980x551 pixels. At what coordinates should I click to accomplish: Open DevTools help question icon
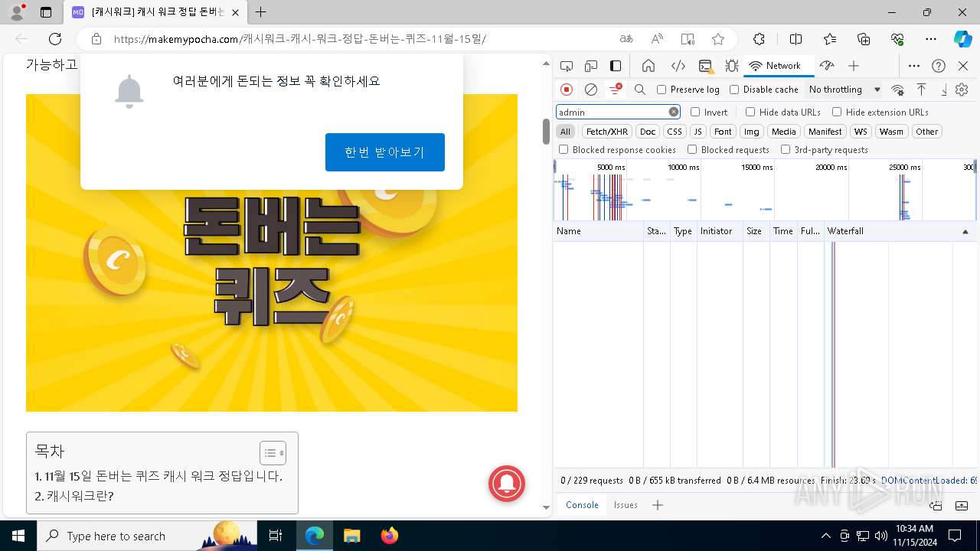point(939,66)
